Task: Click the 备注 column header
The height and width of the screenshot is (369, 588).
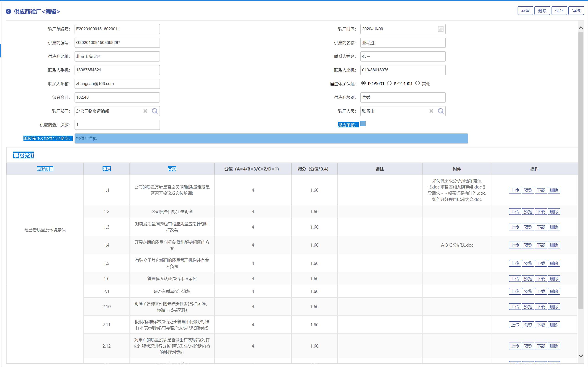Action: click(380, 169)
